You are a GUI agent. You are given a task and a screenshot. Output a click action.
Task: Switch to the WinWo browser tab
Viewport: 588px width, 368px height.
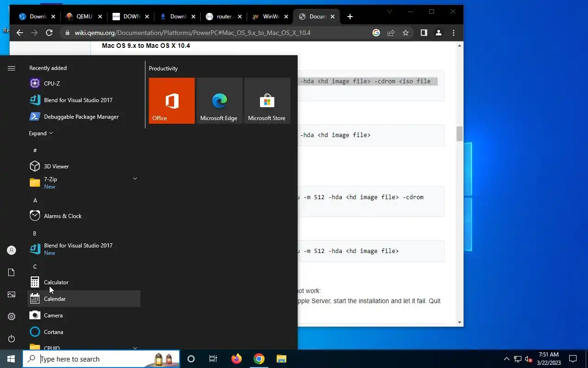[270, 17]
